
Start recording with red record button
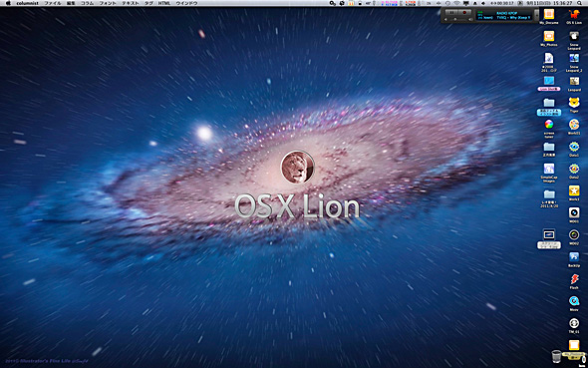point(464,12)
